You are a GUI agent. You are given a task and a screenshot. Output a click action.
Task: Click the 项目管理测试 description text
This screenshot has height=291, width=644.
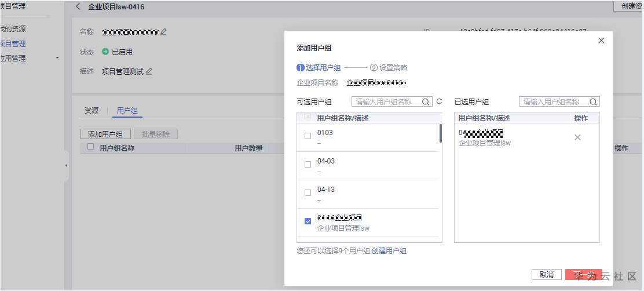(123, 71)
